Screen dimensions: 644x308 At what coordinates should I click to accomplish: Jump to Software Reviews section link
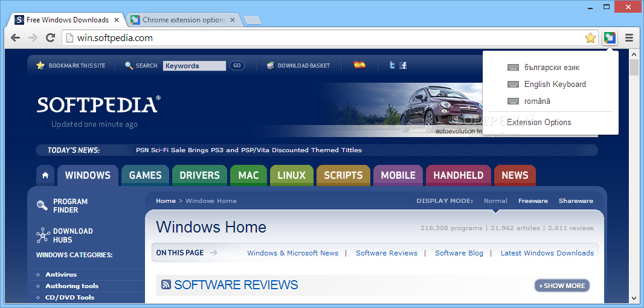coord(387,253)
